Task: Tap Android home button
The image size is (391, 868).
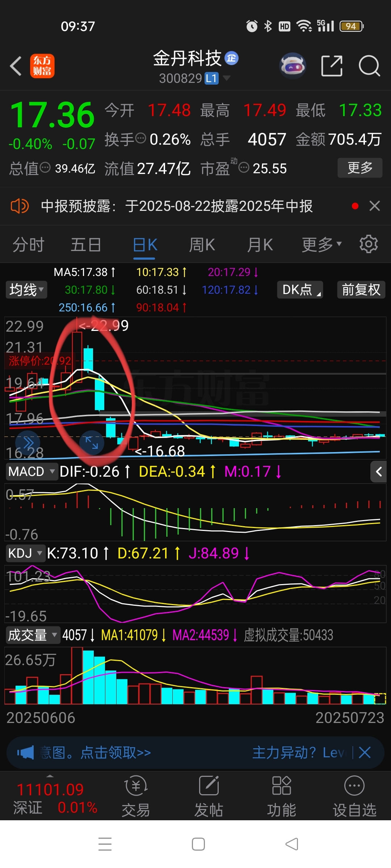Action: pos(198,844)
